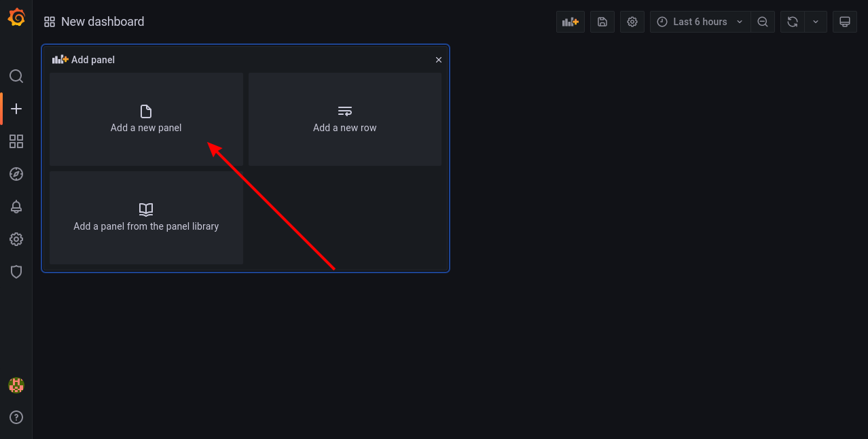Click the Add panel toolbar icon

(x=571, y=22)
